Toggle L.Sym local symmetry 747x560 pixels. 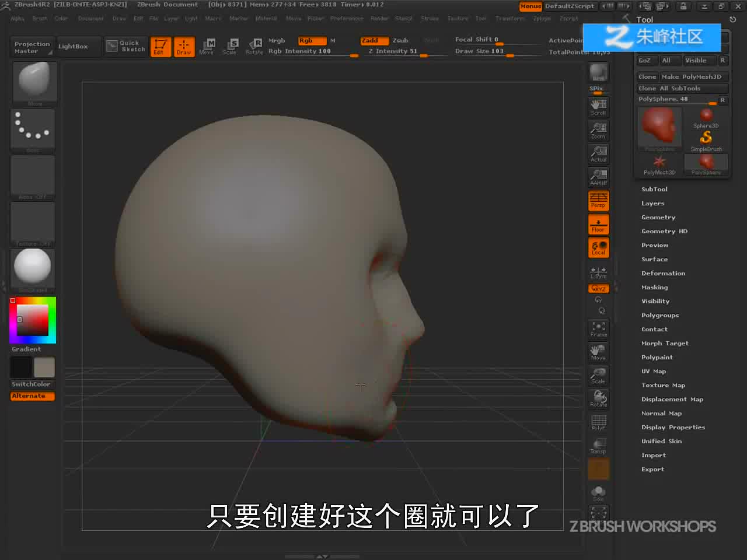599,273
